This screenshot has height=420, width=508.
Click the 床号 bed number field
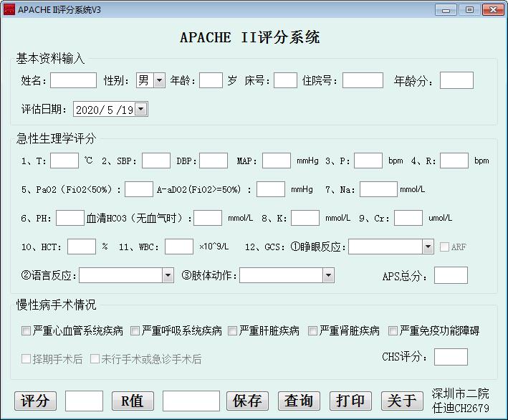pos(285,80)
